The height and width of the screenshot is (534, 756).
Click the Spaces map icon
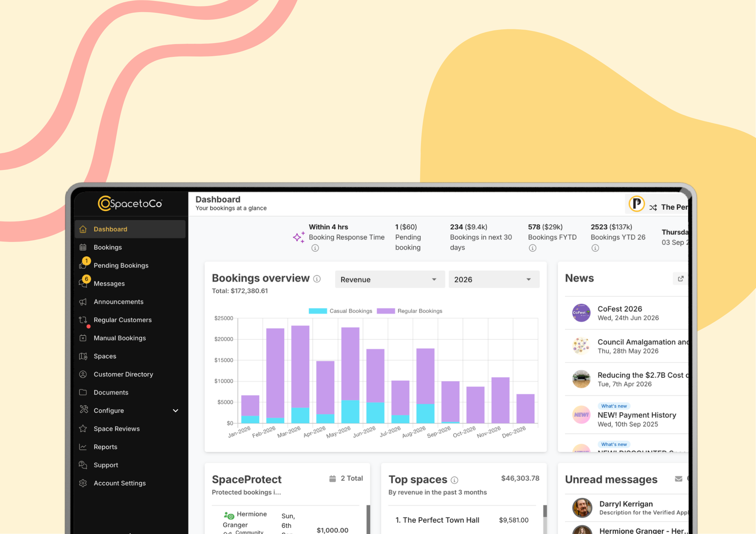83,356
